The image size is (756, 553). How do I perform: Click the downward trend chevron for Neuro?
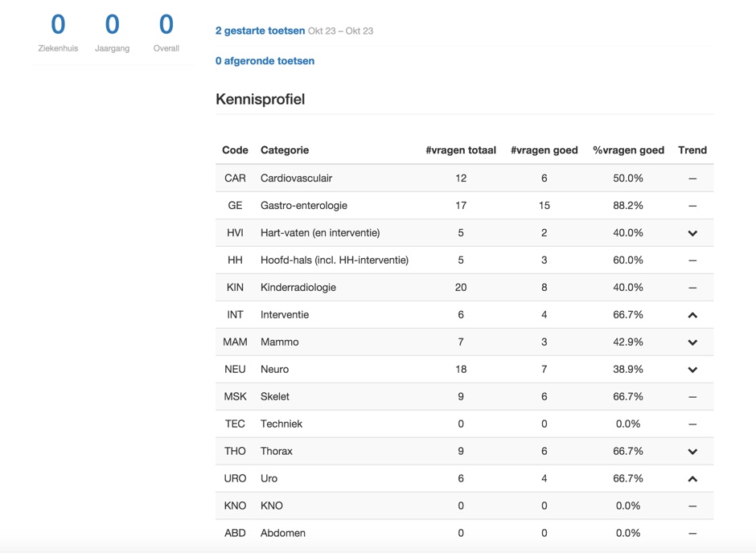(x=692, y=370)
